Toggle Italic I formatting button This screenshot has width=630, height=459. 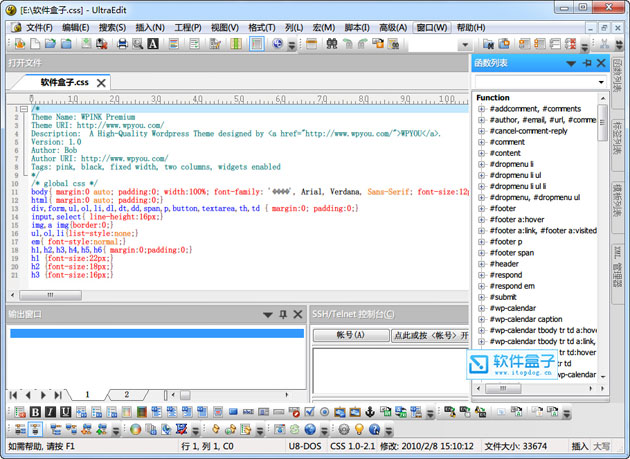click(50, 412)
